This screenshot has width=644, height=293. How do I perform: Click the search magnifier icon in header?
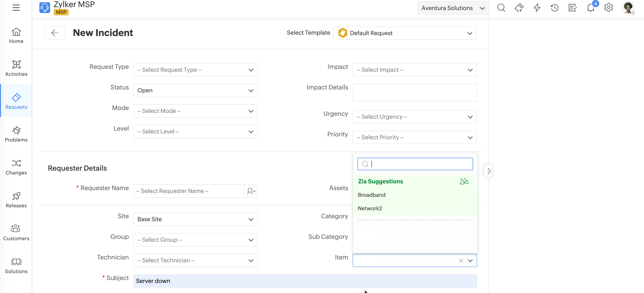tap(501, 8)
